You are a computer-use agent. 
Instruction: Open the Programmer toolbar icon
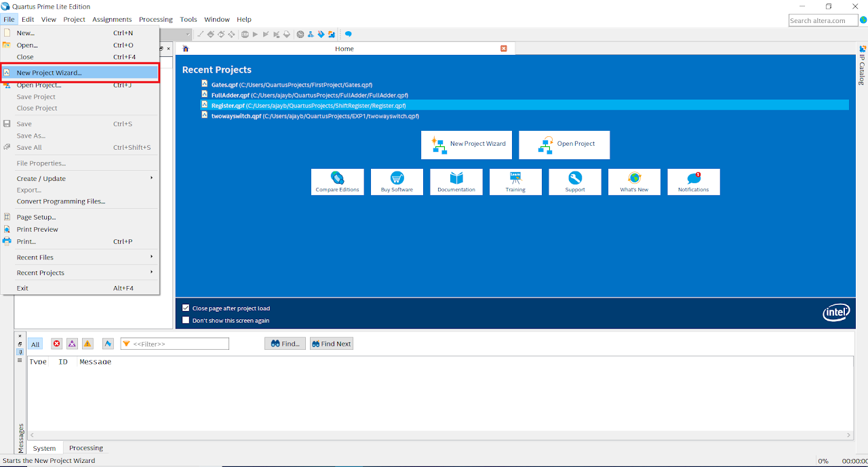point(321,34)
